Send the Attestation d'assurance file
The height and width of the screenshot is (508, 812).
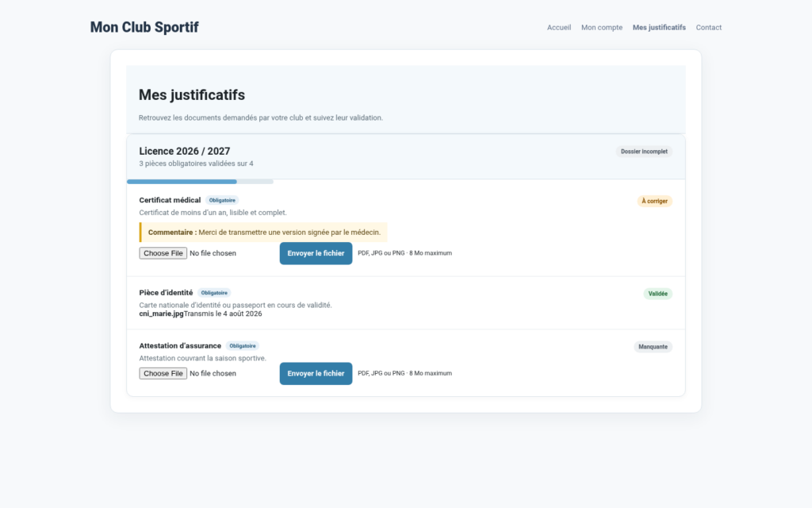tap(316, 374)
